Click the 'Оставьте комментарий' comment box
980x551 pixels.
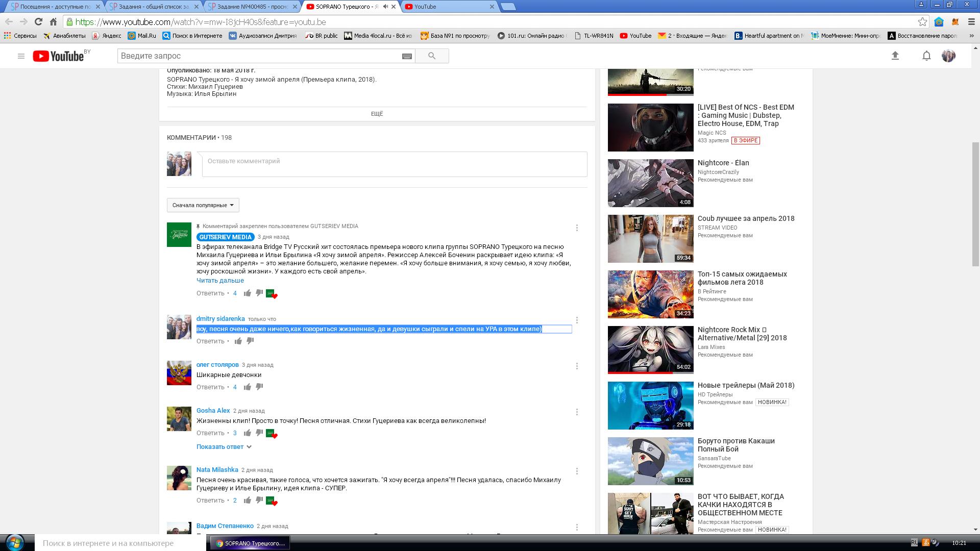395,164
